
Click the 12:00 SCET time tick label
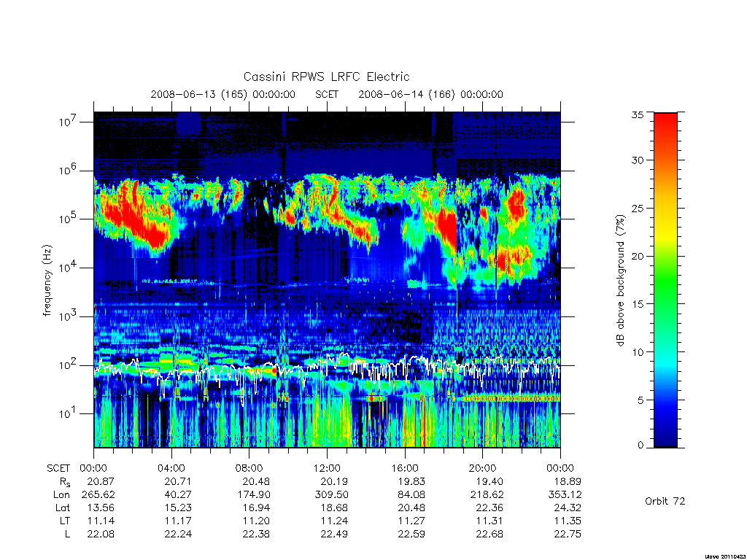327,468
